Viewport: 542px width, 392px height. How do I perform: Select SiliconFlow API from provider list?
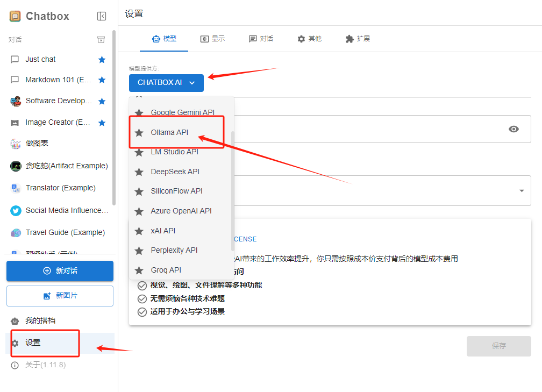click(x=180, y=191)
